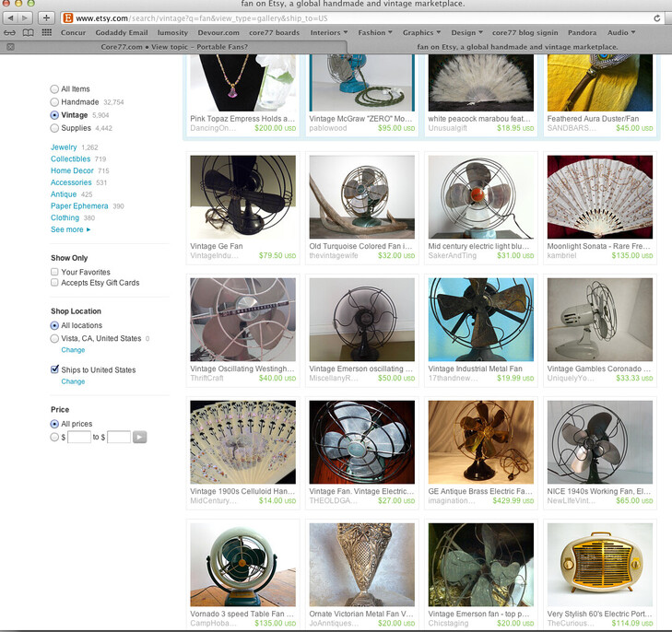
Task: Click the minimum price input field
Action: (x=79, y=438)
